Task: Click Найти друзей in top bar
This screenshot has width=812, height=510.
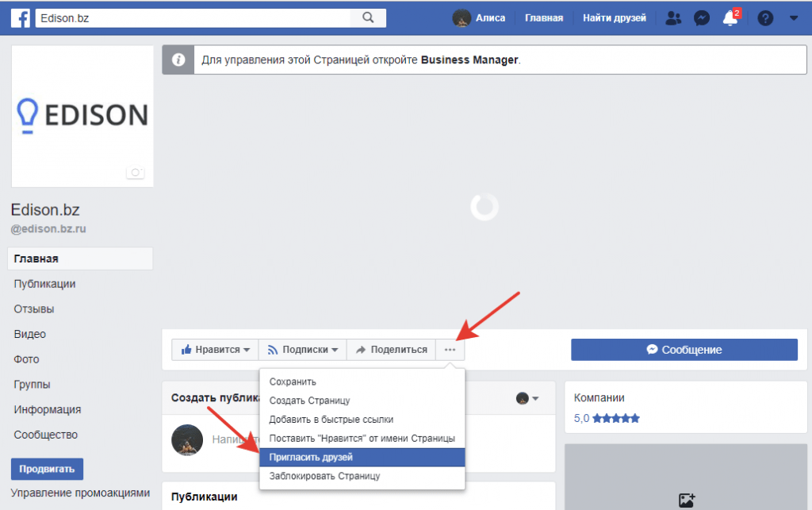Action: (x=615, y=18)
